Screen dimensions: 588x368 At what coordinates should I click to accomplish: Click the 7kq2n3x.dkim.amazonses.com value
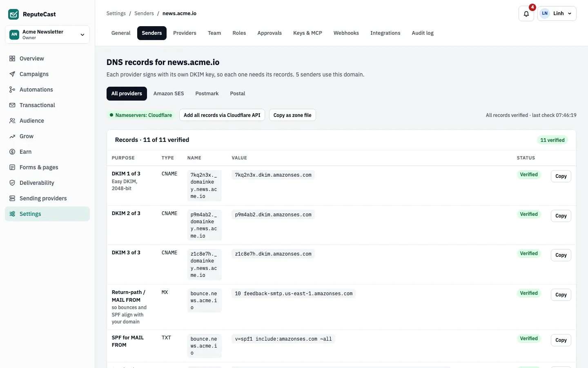point(273,175)
